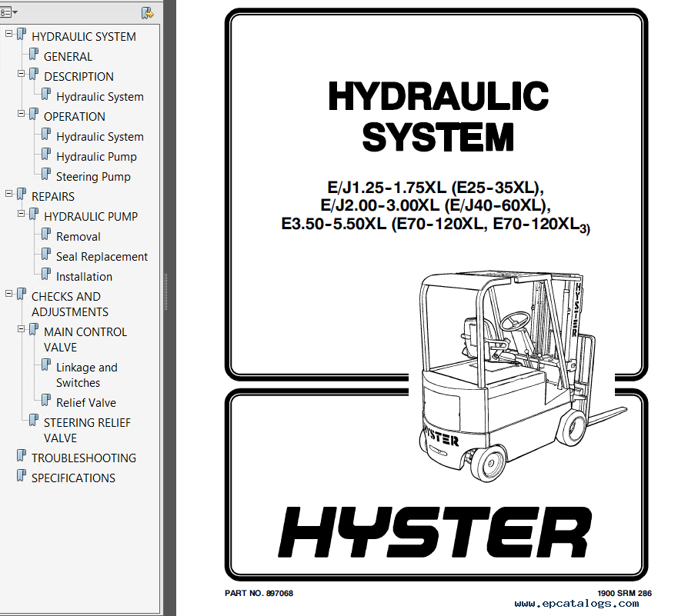Open the Seal Replacement bookmark
The width and height of the screenshot is (678, 616).
tap(102, 257)
